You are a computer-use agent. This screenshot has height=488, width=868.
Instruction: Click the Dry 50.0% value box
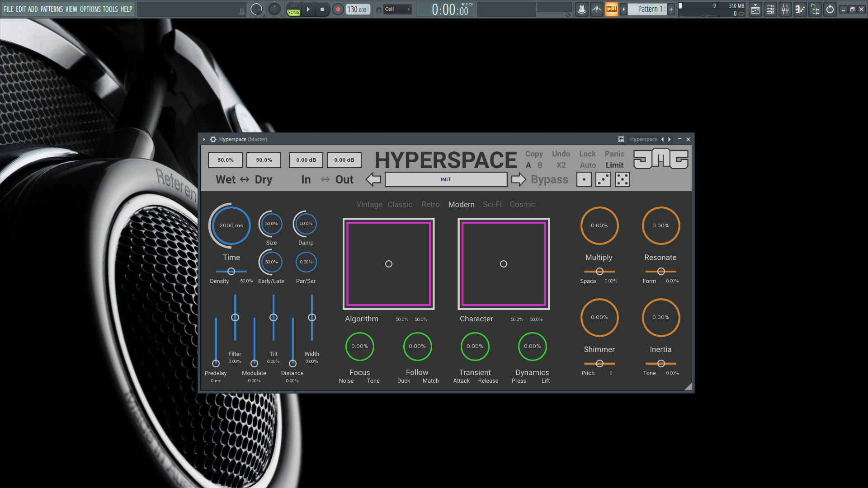264,160
